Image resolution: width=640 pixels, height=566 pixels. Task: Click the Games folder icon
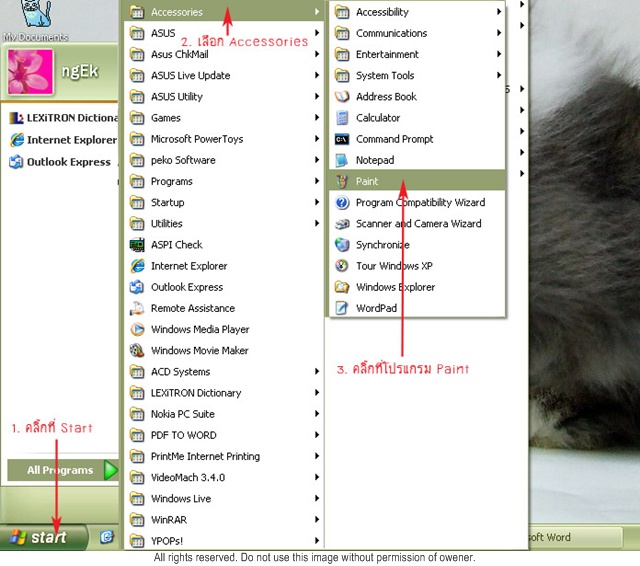(x=137, y=118)
